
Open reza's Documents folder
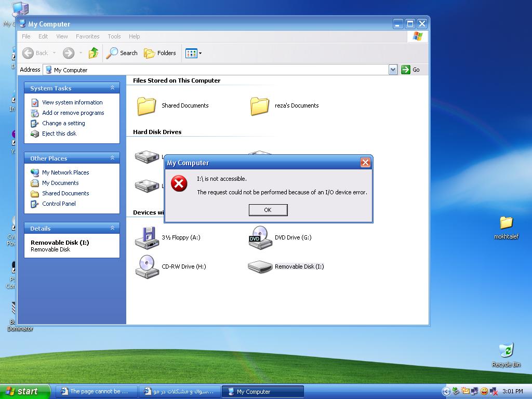260,105
